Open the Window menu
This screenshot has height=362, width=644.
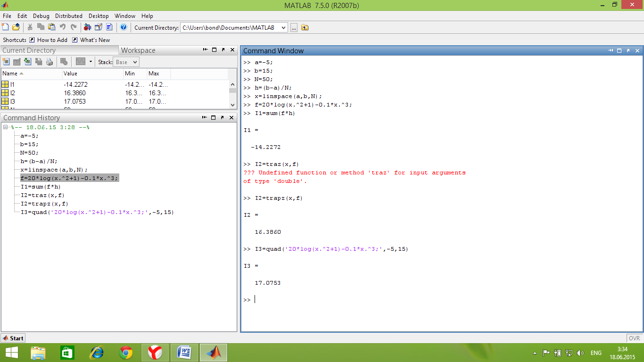tap(125, 16)
